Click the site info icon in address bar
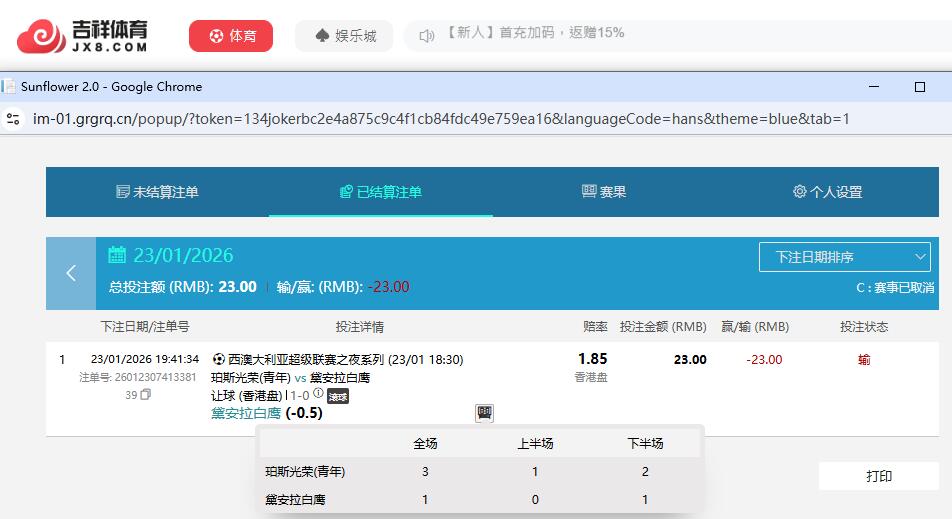 13,119
